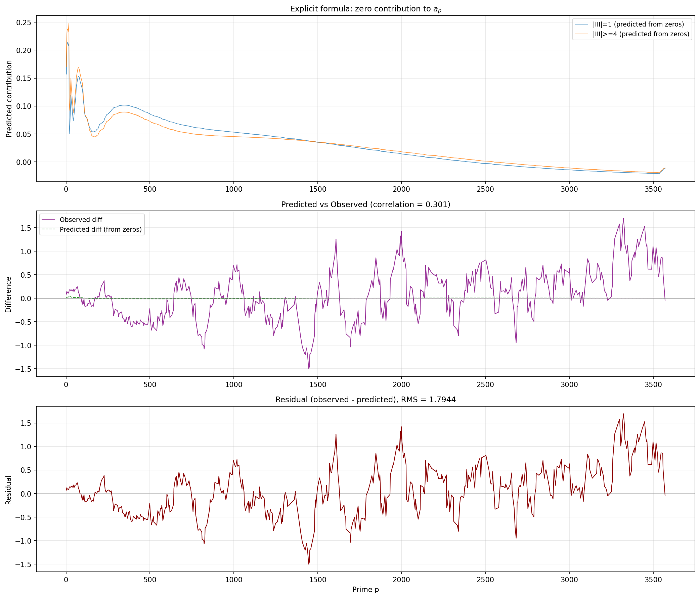The height and width of the screenshot is (598, 700).
Task: Click the 'Difference' y-axis label
Action: pos(8,294)
